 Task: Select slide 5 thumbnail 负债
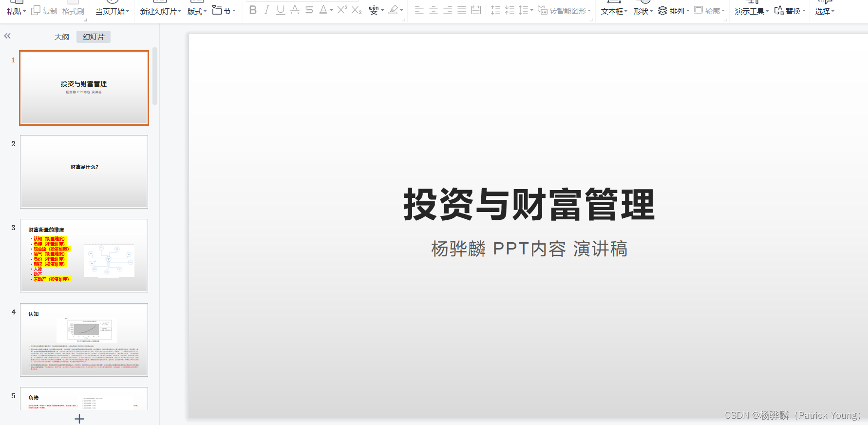point(84,398)
